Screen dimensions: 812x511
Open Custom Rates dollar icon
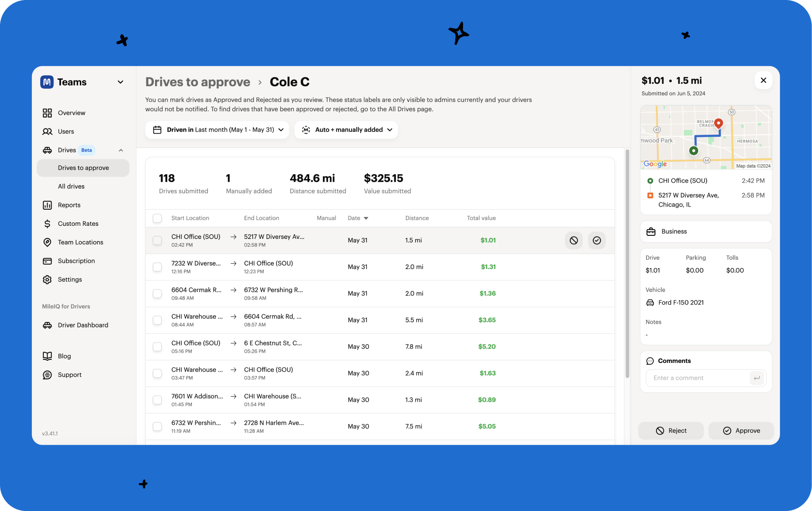(47, 224)
